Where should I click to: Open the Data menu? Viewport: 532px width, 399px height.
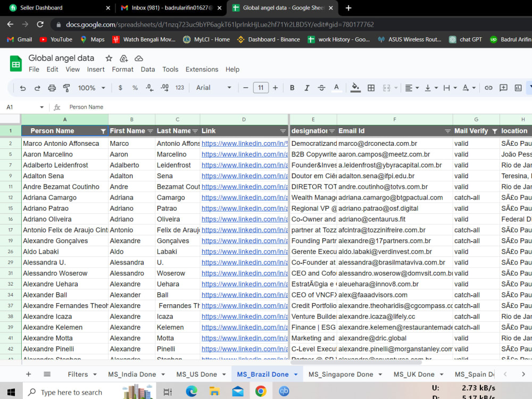148,70
